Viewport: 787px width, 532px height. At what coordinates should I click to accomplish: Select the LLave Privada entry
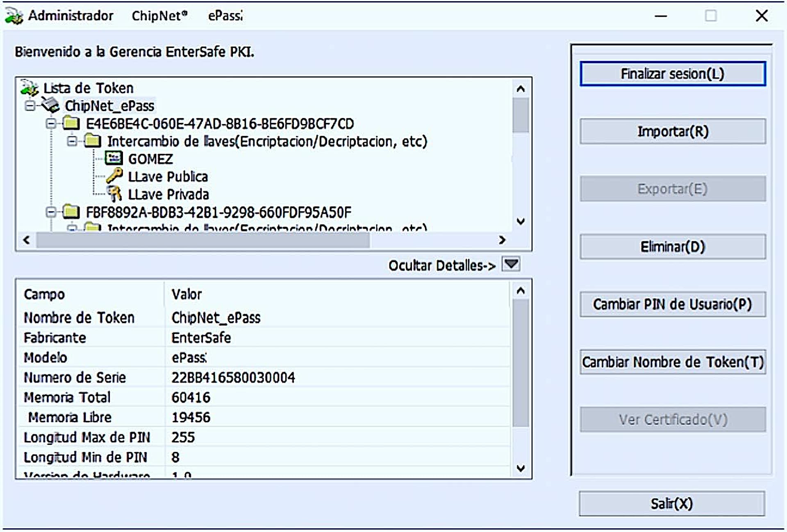pos(168,195)
